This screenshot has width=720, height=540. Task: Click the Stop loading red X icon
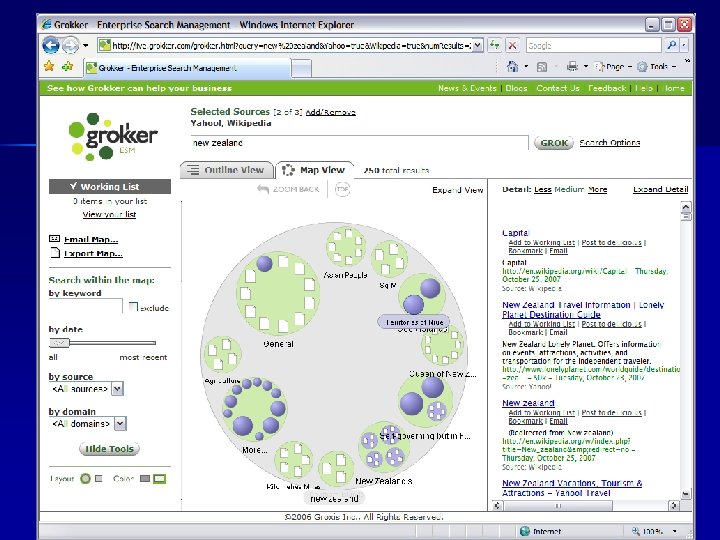[x=512, y=45]
